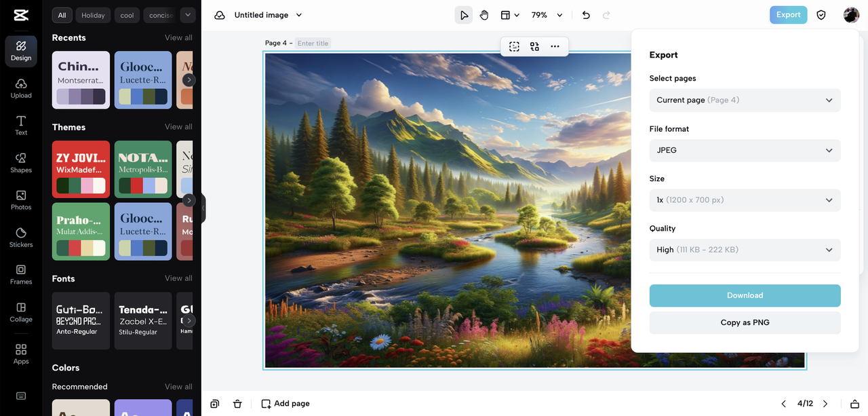
Task: Show more Recents with arrow
Action: tap(189, 80)
